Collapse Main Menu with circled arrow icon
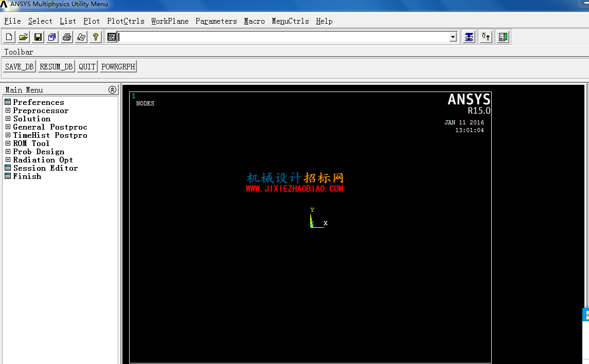This screenshot has width=589, height=364. pos(112,89)
